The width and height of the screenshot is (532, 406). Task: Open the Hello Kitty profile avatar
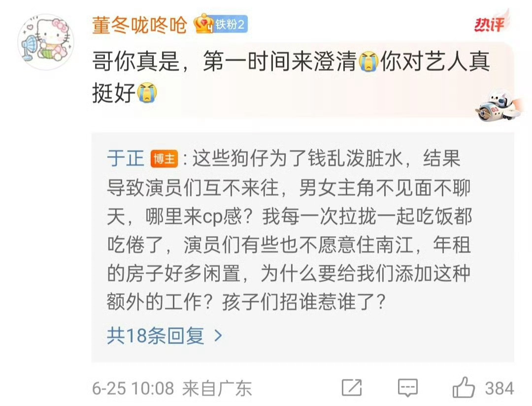(46, 42)
